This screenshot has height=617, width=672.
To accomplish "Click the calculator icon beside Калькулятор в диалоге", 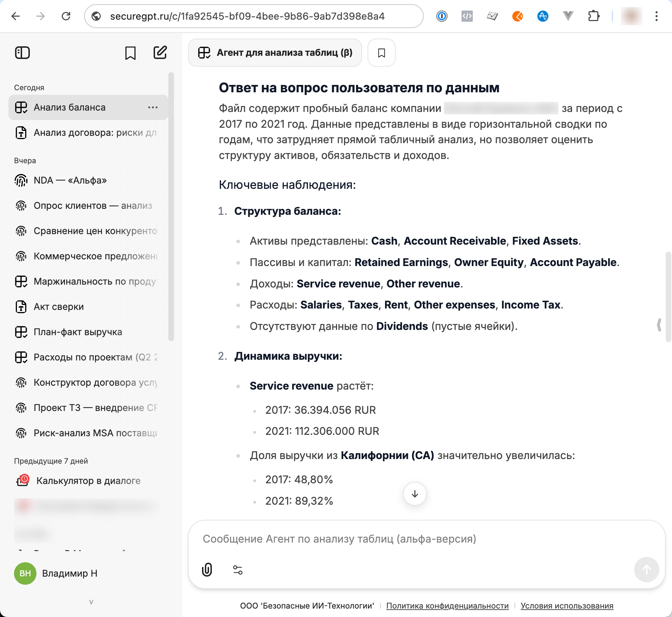I will click(x=22, y=480).
